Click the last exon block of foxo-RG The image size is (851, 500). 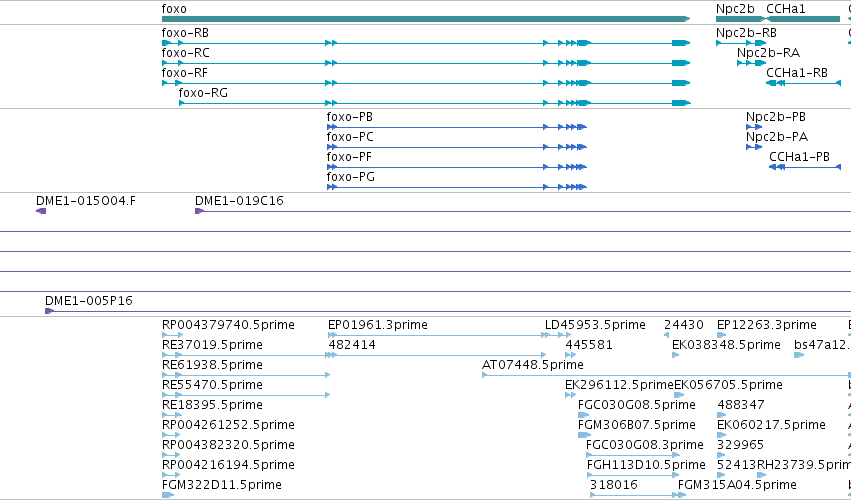[681, 103]
